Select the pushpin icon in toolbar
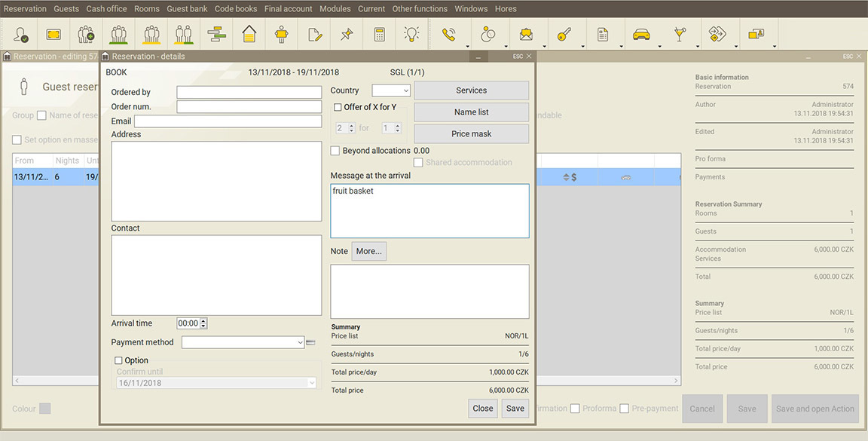 [347, 35]
